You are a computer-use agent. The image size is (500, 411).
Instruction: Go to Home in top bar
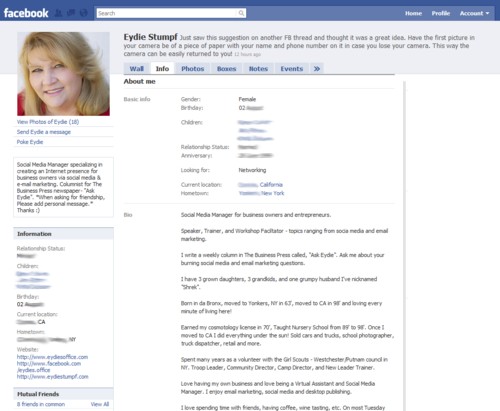point(413,13)
